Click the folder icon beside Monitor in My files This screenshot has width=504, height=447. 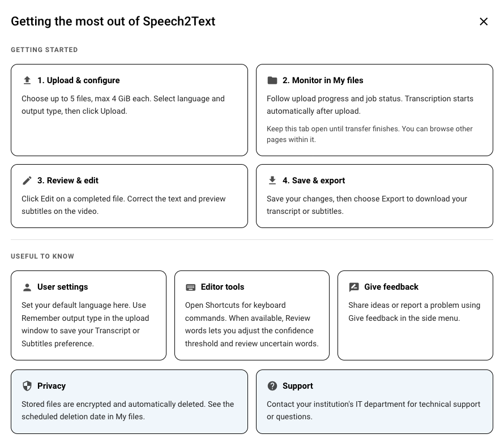click(272, 80)
